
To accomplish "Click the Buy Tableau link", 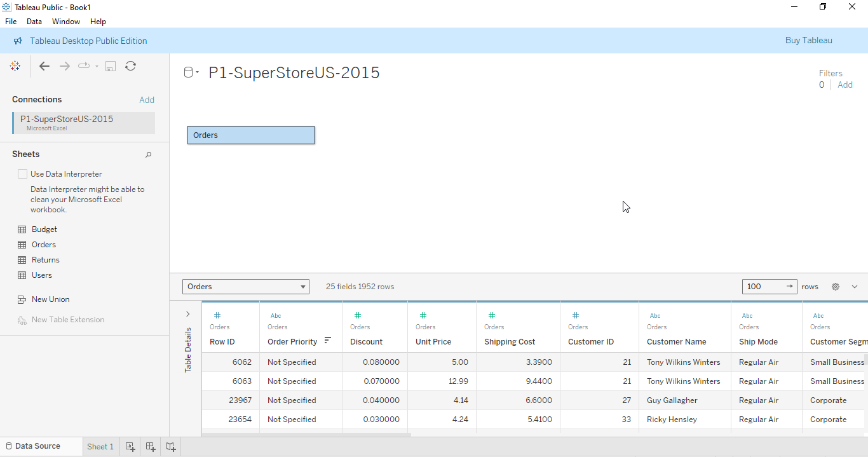I will (809, 41).
